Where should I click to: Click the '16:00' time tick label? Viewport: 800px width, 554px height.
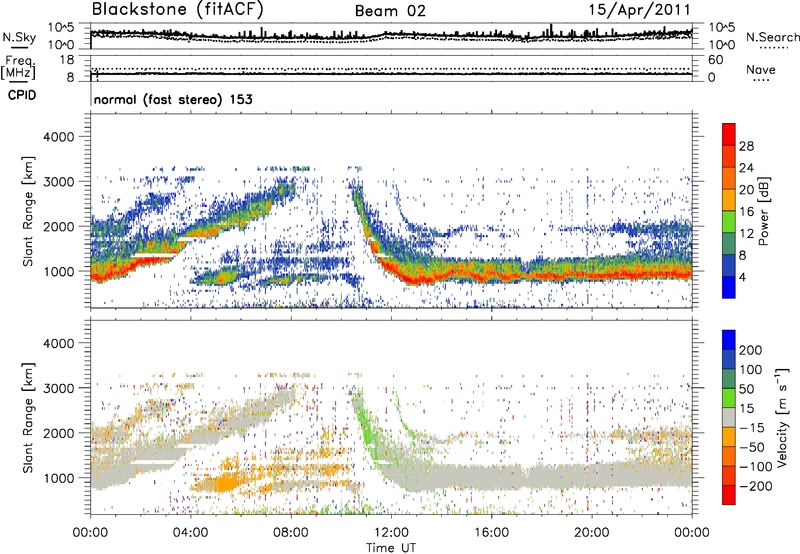[x=491, y=533]
